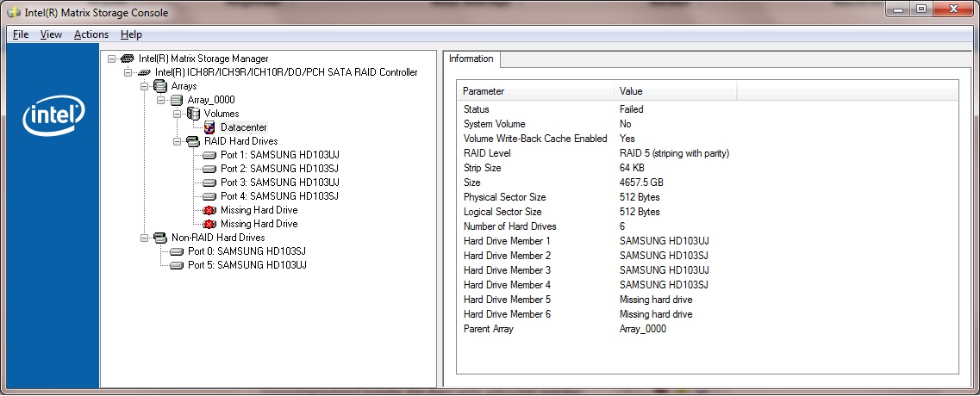Select Port 4: SAMSUNG HD103SJ
This screenshot has height=396, width=980.
coord(280,196)
